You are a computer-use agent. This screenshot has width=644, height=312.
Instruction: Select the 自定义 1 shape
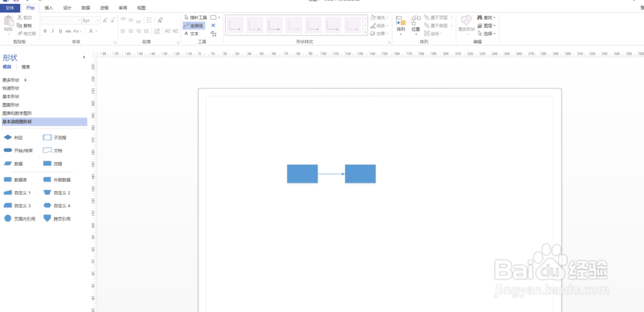[17, 192]
